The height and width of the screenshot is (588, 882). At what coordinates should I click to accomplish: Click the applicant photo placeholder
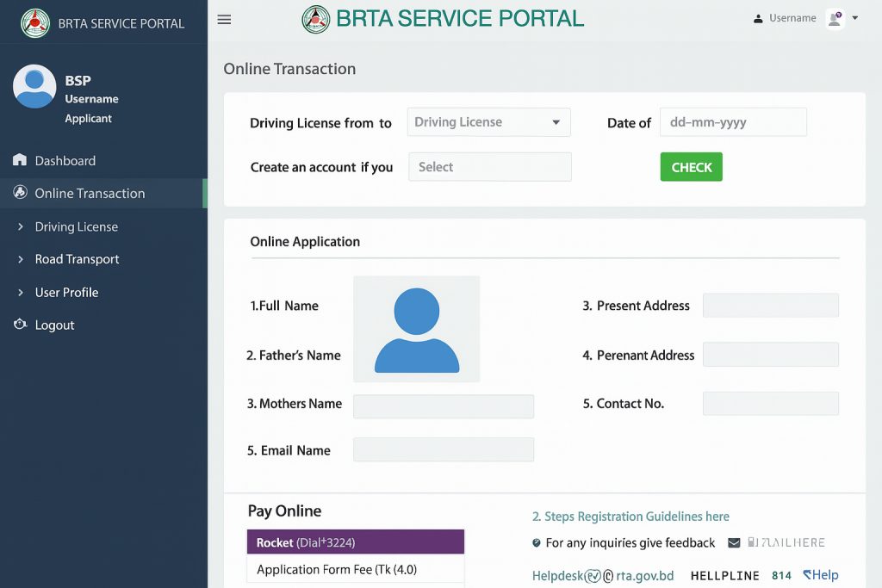416,329
